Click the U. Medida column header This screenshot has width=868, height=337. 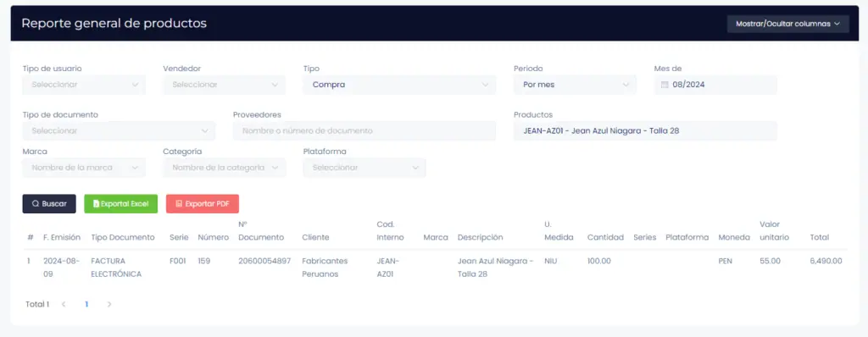point(558,231)
